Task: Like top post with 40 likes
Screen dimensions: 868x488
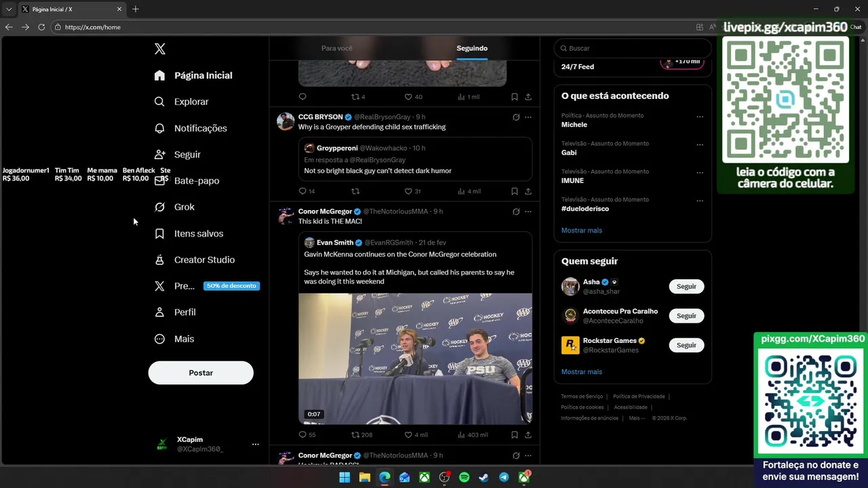Action: tap(413, 97)
